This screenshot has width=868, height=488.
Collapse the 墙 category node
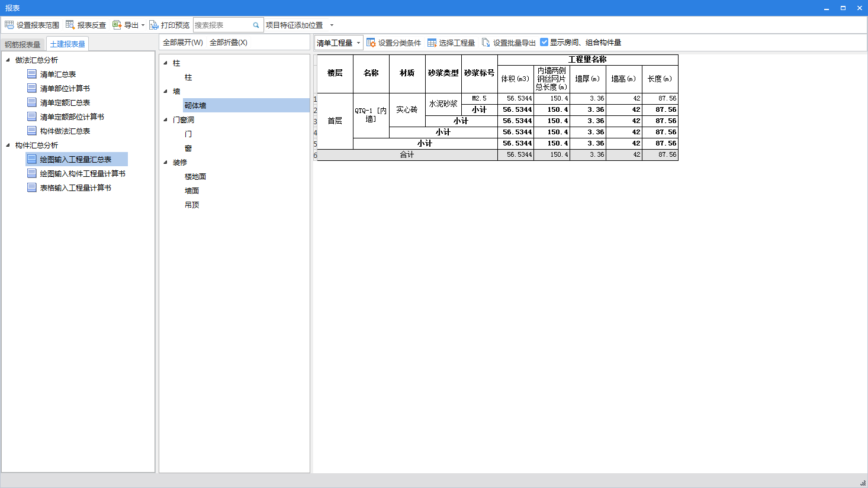(165, 91)
